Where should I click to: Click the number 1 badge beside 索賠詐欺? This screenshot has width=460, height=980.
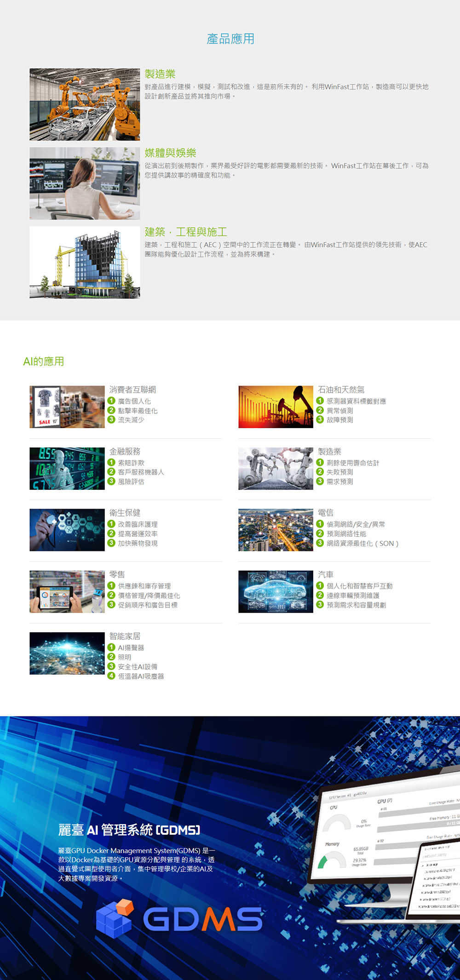pyautogui.click(x=111, y=463)
